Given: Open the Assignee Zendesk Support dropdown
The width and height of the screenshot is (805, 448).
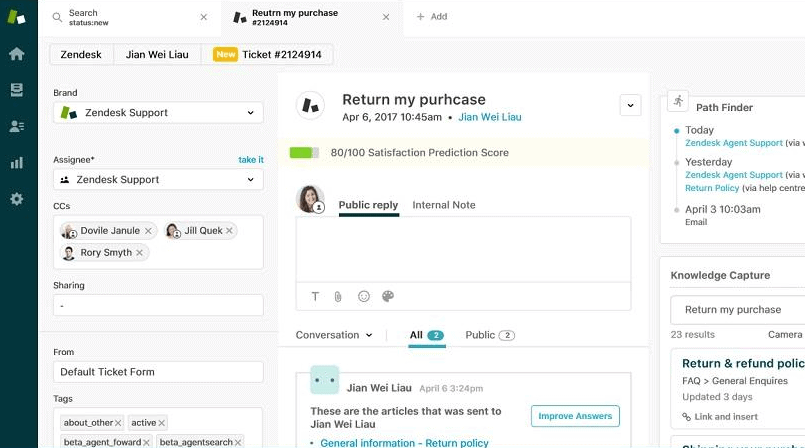Looking at the screenshot, I should pos(158,180).
